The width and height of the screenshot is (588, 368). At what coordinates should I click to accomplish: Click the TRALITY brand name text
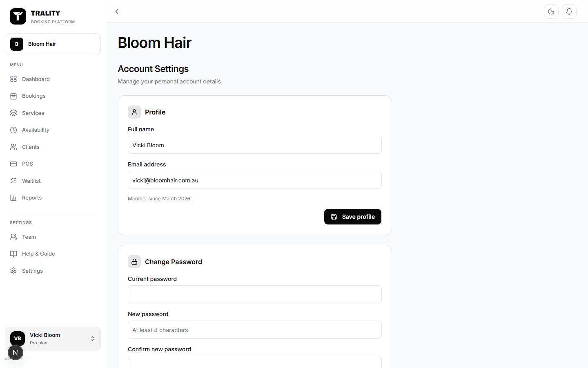pyautogui.click(x=45, y=13)
